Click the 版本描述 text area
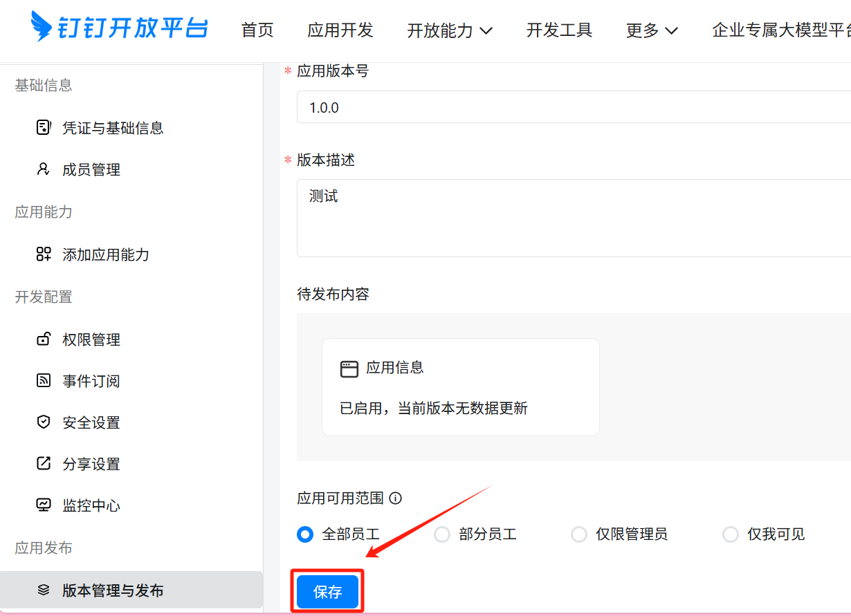Screen dimensions: 851x616 [574, 218]
